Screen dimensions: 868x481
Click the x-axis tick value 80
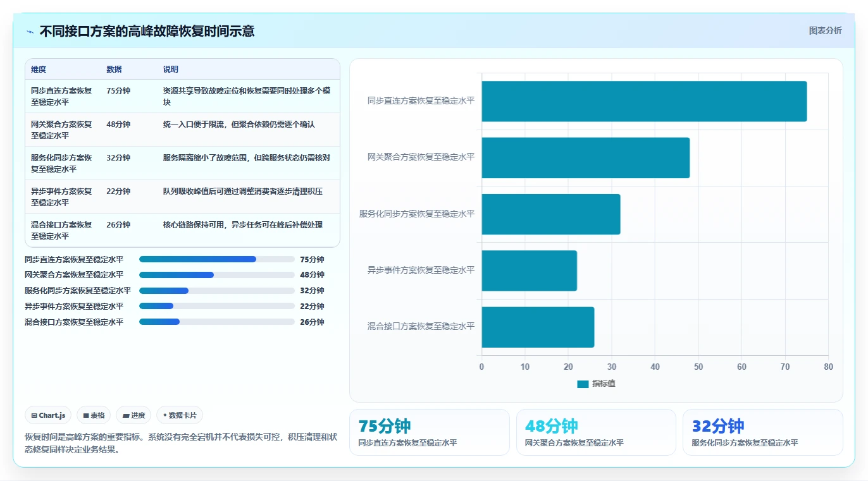[828, 367]
